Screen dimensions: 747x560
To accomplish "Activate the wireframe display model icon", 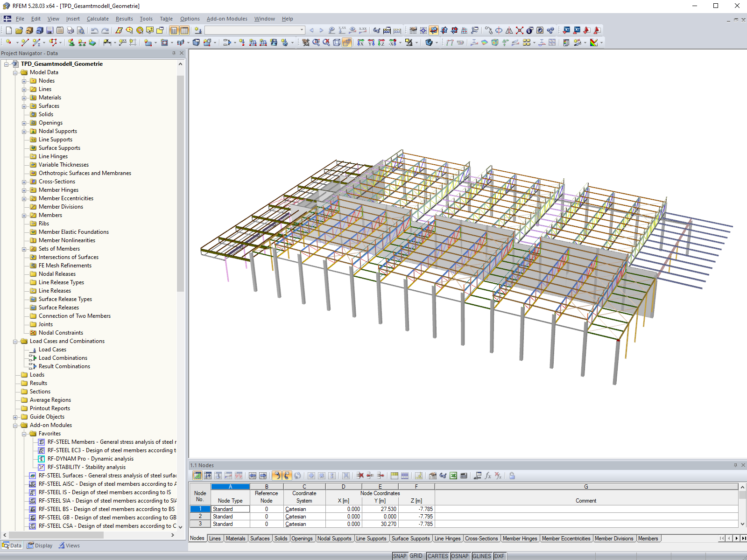I will click(337, 42).
